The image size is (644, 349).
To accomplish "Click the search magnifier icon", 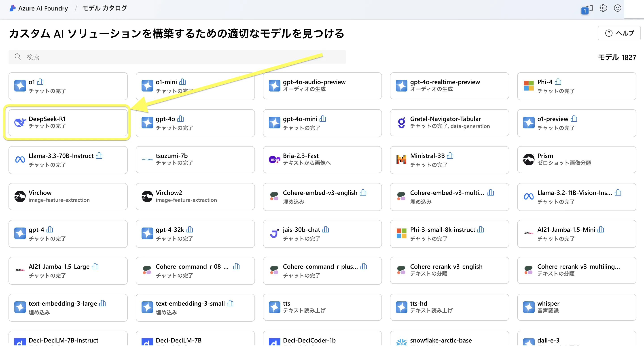I will click(x=17, y=57).
